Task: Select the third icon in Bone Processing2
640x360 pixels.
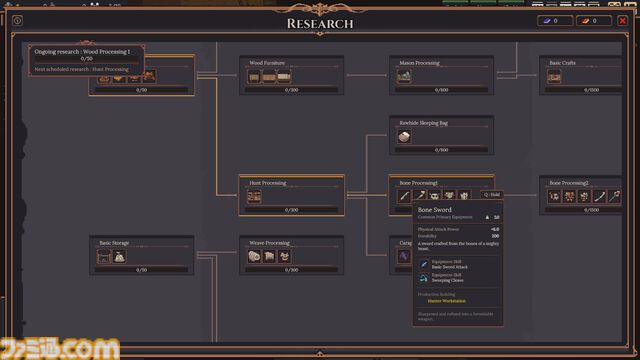Action: click(584, 196)
